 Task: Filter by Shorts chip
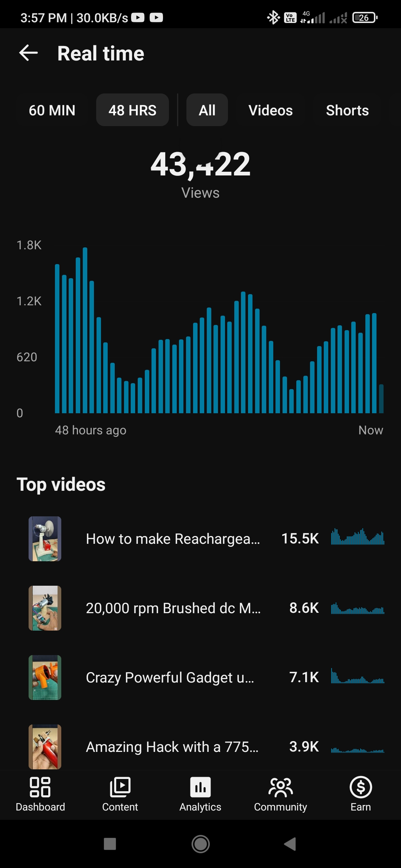(x=348, y=110)
